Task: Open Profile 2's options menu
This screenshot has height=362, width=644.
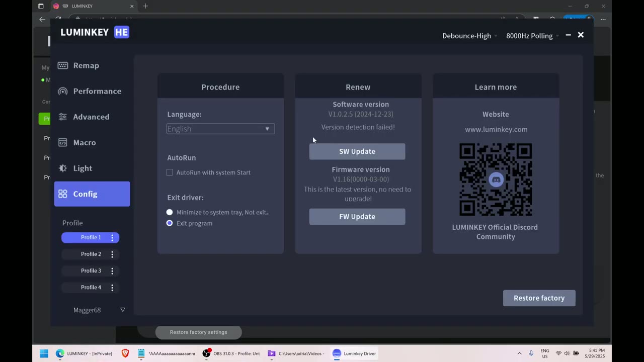Action: [x=112, y=254]
